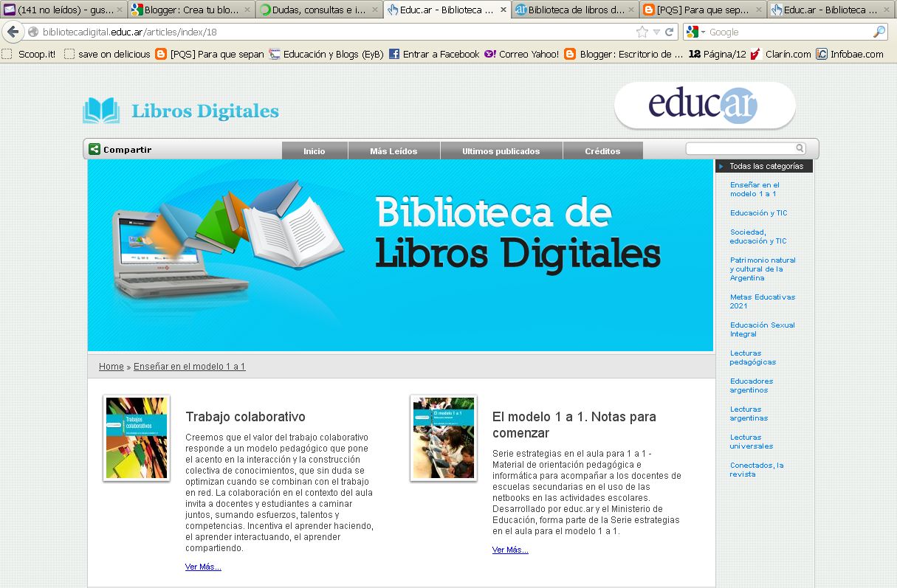Image resolution: width=897 pixels, height=588 pixels.
Task: Click the back navigation arrow
Action: (13, 32)
